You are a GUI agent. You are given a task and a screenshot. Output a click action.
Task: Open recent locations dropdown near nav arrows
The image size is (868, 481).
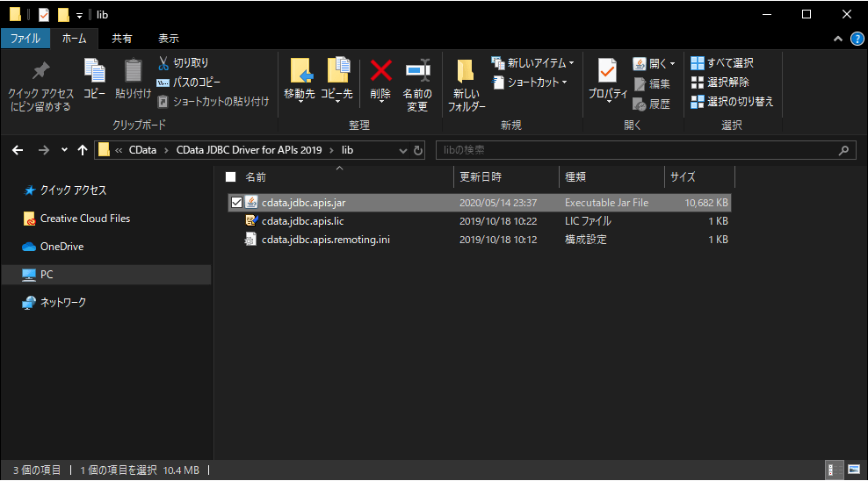(x=64, y=150)
